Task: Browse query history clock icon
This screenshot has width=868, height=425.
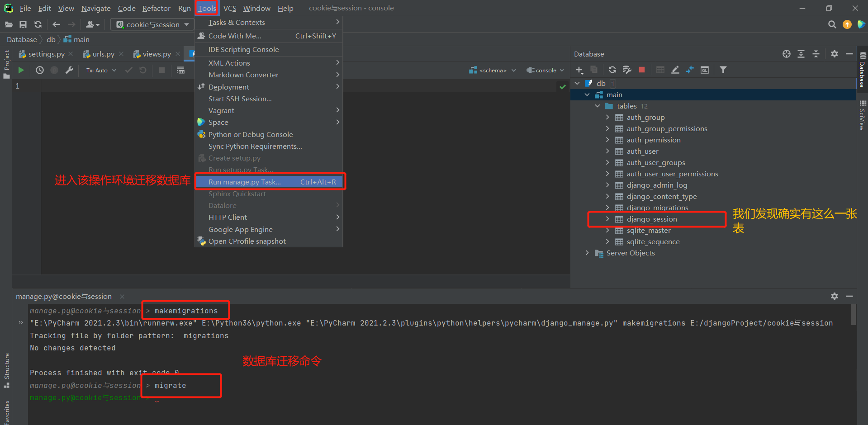Action: point(40,70)
